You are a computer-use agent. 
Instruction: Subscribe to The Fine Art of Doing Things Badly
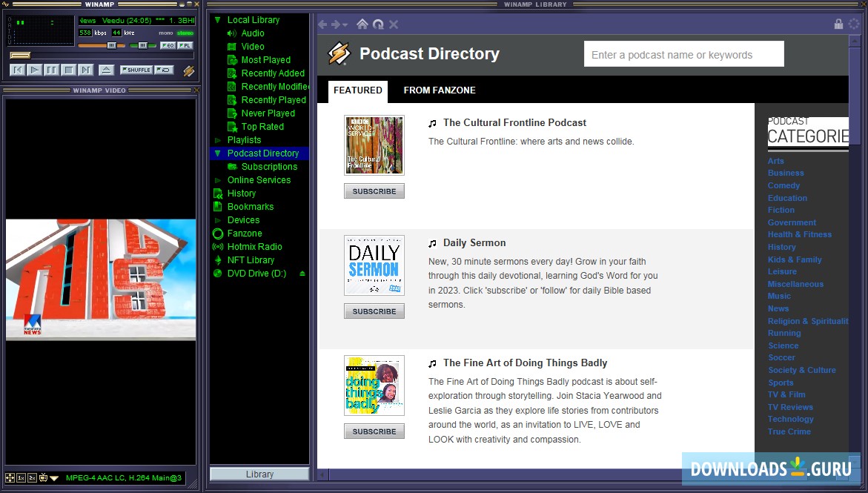pos(374,431)
